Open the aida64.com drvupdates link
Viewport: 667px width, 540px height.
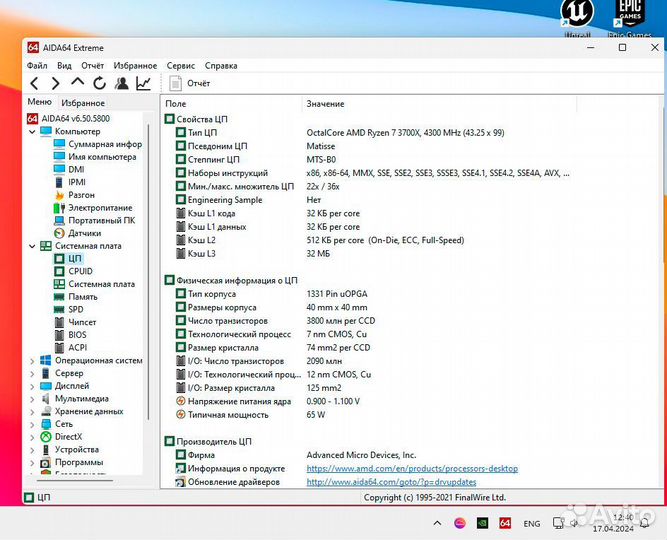[x=391, y=482]
